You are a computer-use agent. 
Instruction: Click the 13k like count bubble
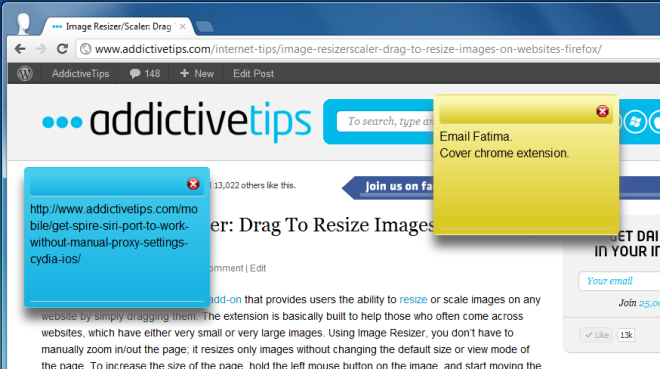626,335
